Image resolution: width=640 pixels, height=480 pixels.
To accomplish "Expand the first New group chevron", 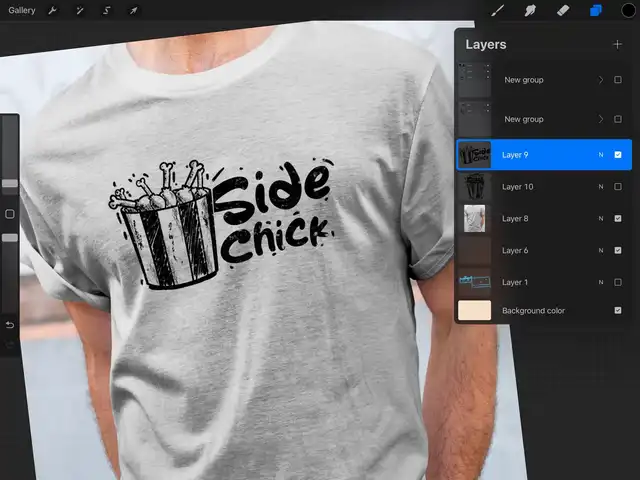I will point(601,80).
